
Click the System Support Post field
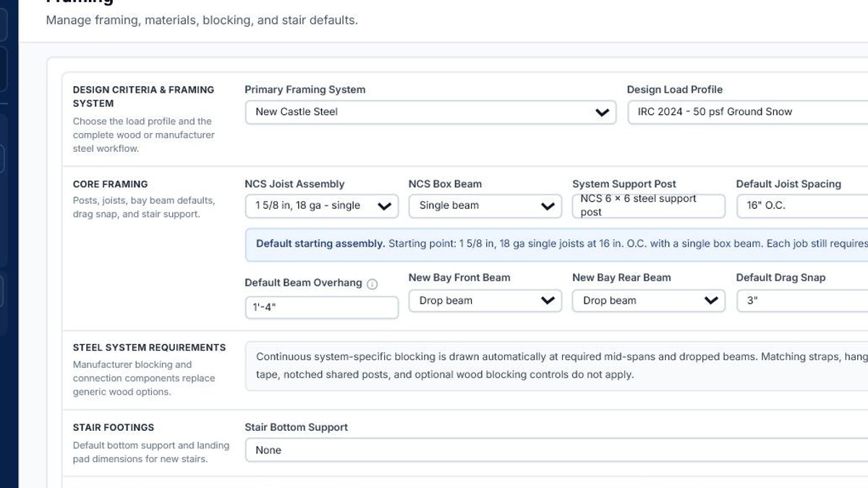[648, 206]
